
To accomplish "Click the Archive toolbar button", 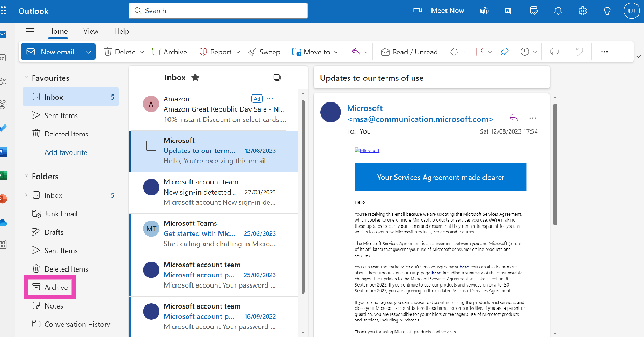I will tap(170, 52).
